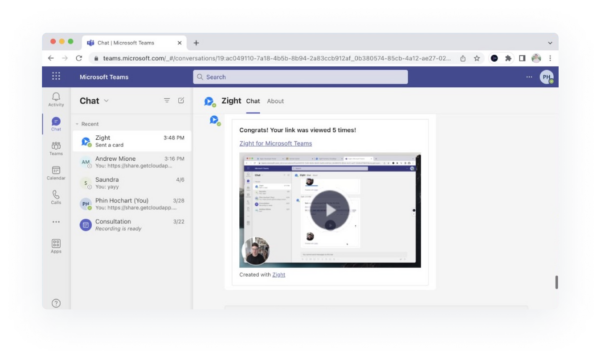The height and width of the screenshot is (360, 600).
Task: Open Chrome three-dot menu
Action: pyautogui.click(x=550, y=58)
